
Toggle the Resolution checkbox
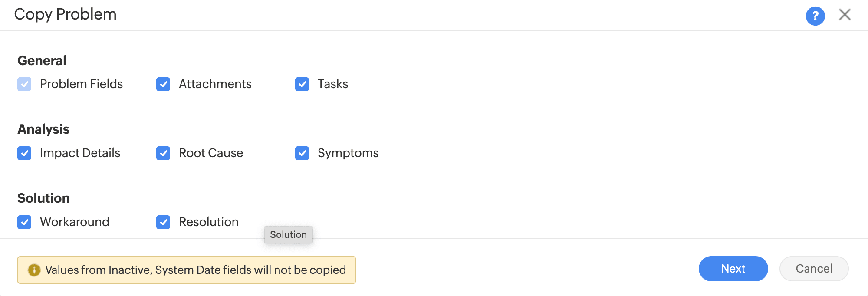tap(163, 222)
